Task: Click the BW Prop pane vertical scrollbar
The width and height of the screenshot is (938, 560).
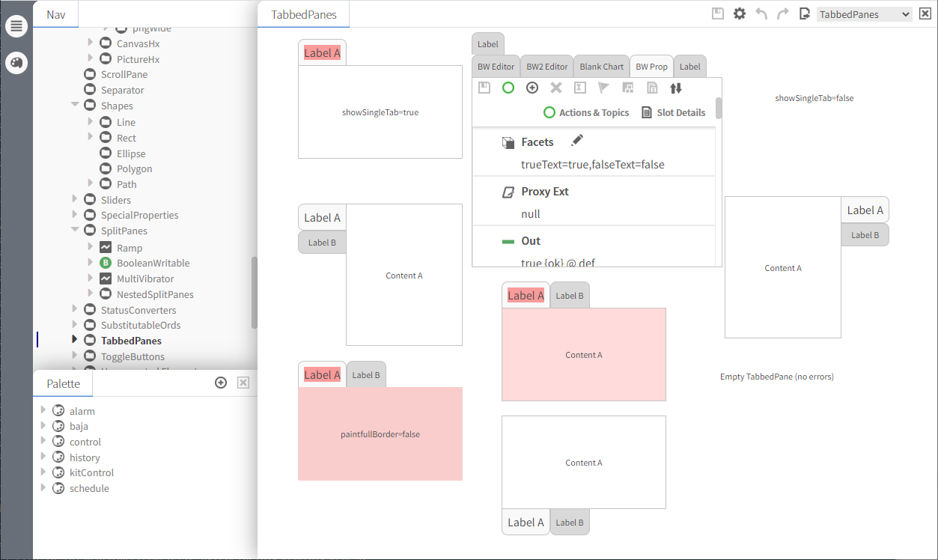Action: tap(719, 109)
